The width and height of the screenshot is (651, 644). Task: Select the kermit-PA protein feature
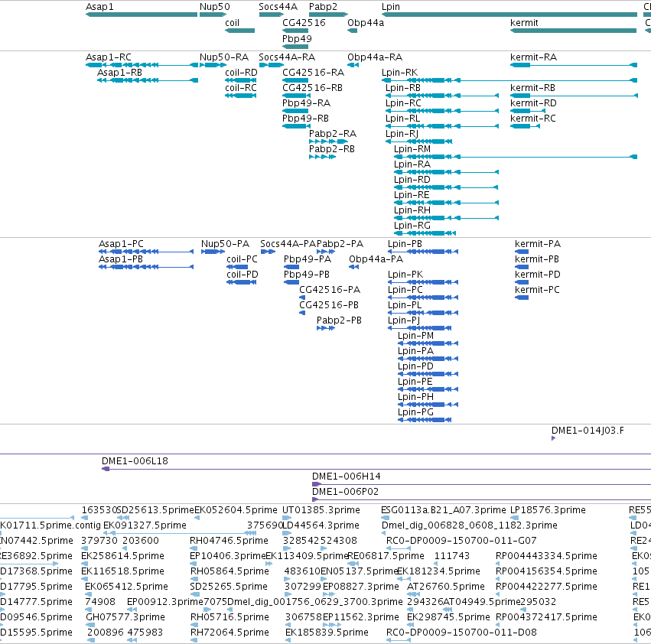coord(522,252)
